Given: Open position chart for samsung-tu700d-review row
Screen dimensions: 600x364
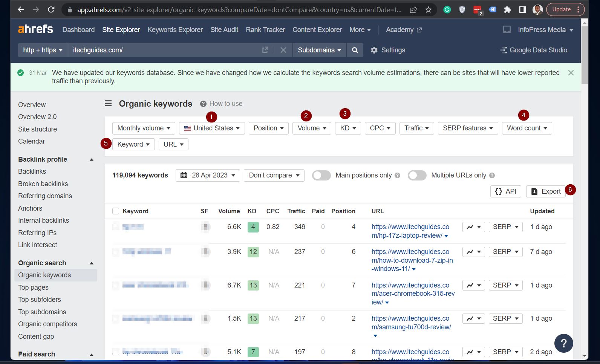Looking at the screenshot, I should tap(473, 318).
